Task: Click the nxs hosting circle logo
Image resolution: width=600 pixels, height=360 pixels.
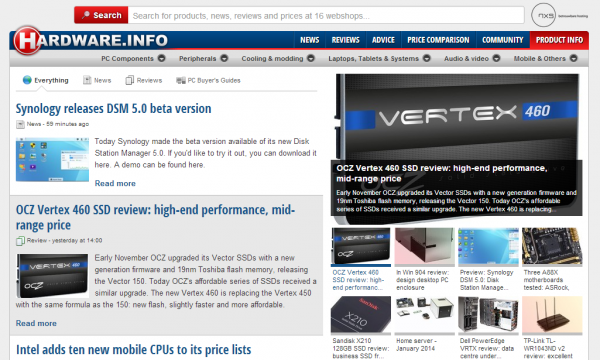Action: pos(543,15)
